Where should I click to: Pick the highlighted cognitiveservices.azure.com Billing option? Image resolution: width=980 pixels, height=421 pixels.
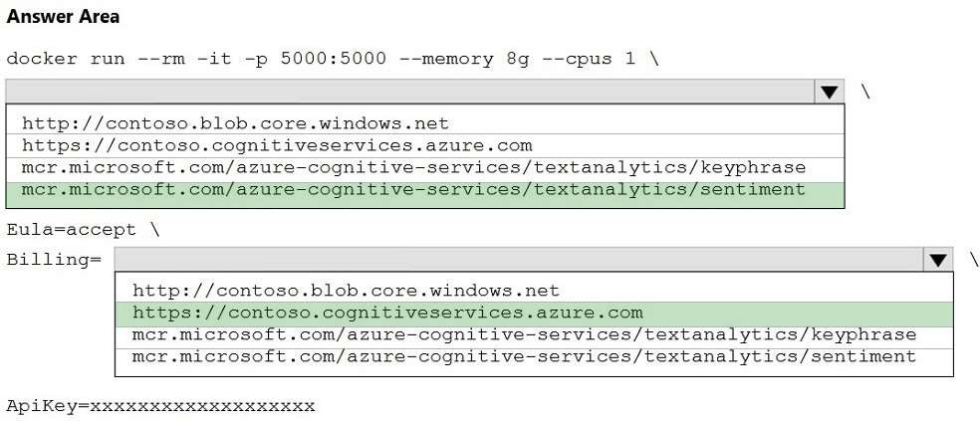click(387, 313)
